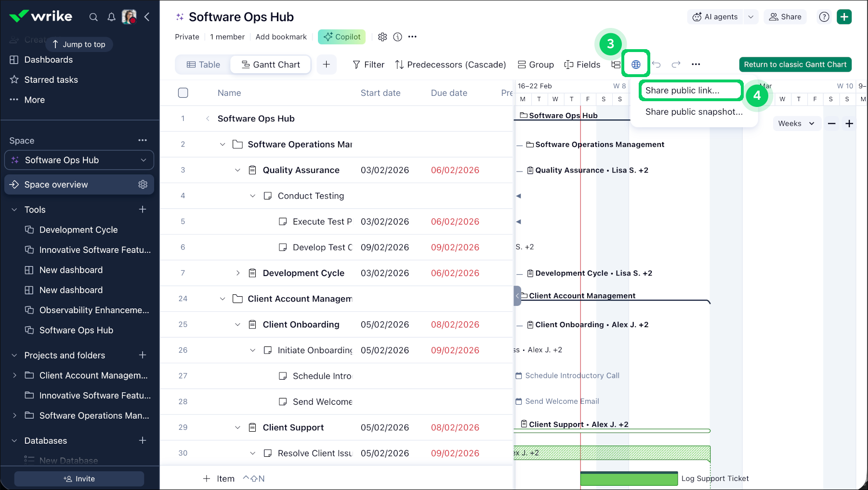Click the Invite button in sidebar
Viewport: 868px width, 490px height.
point(79,478)
